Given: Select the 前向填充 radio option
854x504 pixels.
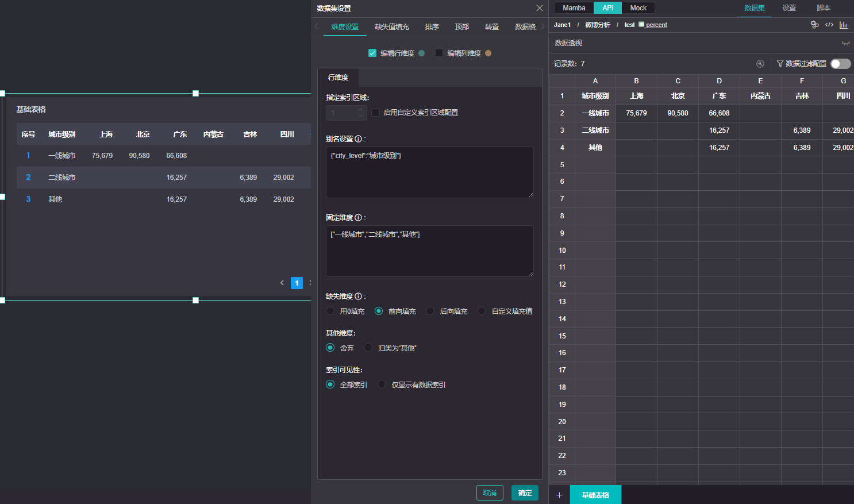Looking at the screenshot, I should (x=379, y=311).
